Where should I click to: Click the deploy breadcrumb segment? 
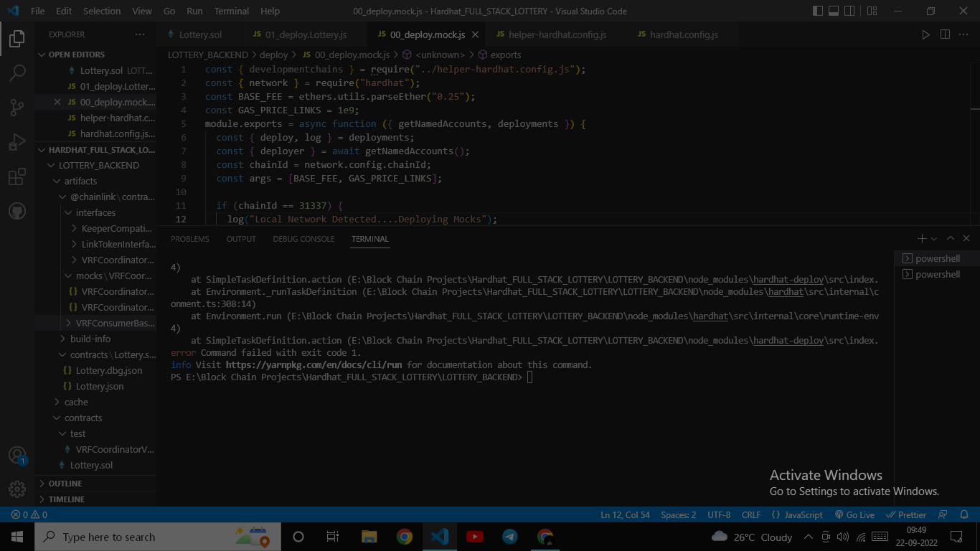[273, 55]
